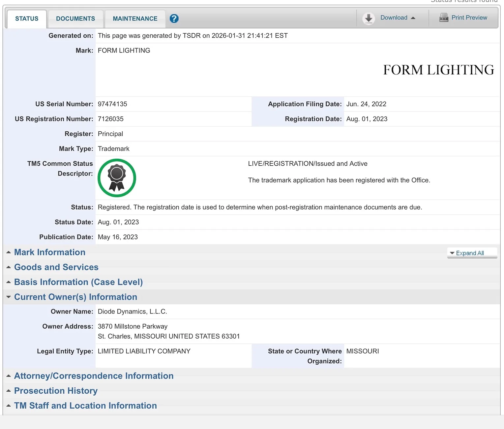Click the Download arrow icon

pos(369,18)
